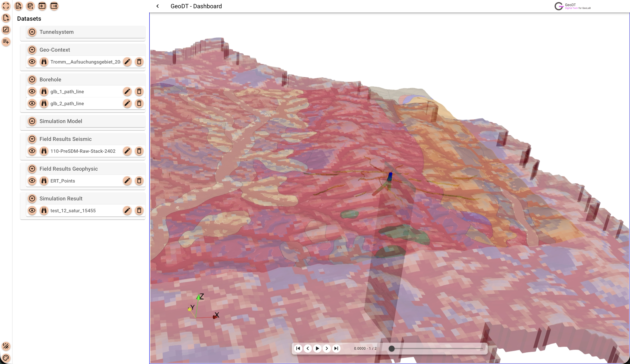The height and width of the screenshot is (364, 630).
Task: Skip to first time step
Action: [298, 348]
